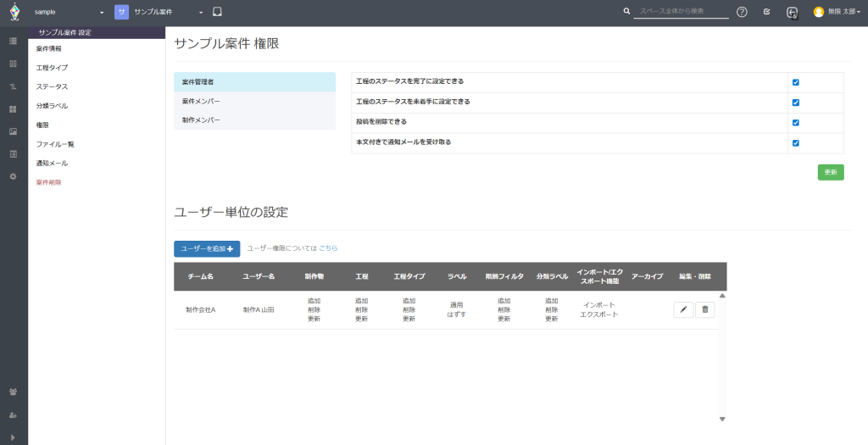Open ステータス in settings menu
Screen dimensions: 868x445
tap(52, 86)
